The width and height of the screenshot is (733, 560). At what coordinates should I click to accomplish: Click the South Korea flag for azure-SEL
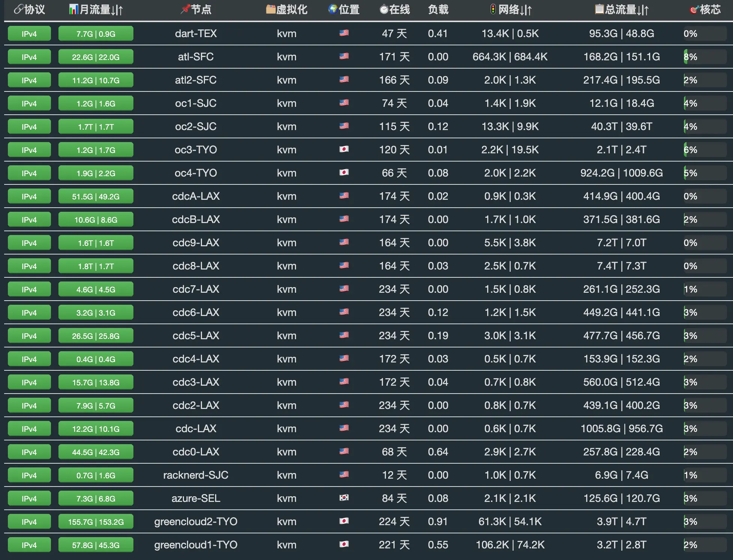pyautogui.click(x=344, y=498)
